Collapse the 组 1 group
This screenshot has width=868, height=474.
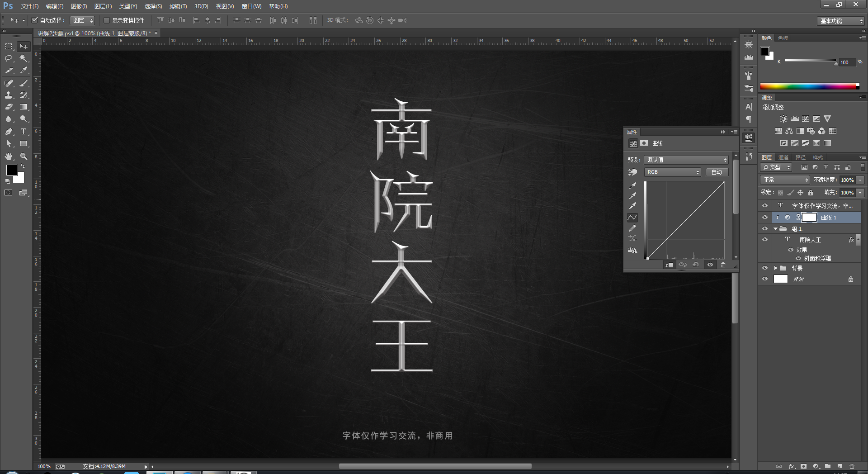775,229
